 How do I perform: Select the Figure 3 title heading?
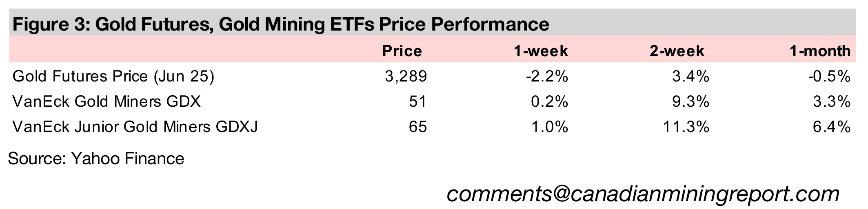(281, 24)
